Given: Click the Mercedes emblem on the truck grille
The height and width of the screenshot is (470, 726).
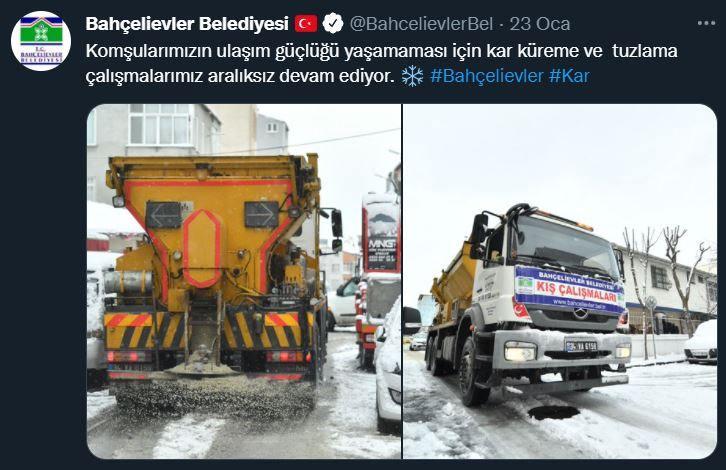Looking at the screenshot, I should [x=581, y=314].
